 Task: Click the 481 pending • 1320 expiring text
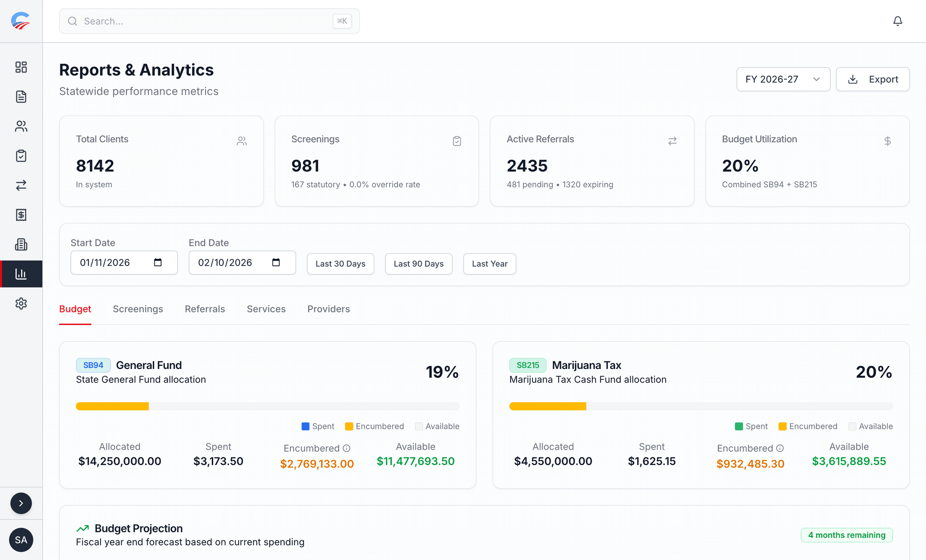(x=560, y=184)
